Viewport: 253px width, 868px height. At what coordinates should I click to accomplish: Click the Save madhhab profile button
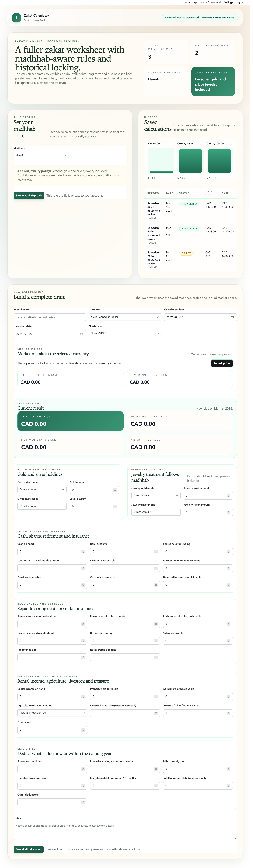[x=29, y=195]
